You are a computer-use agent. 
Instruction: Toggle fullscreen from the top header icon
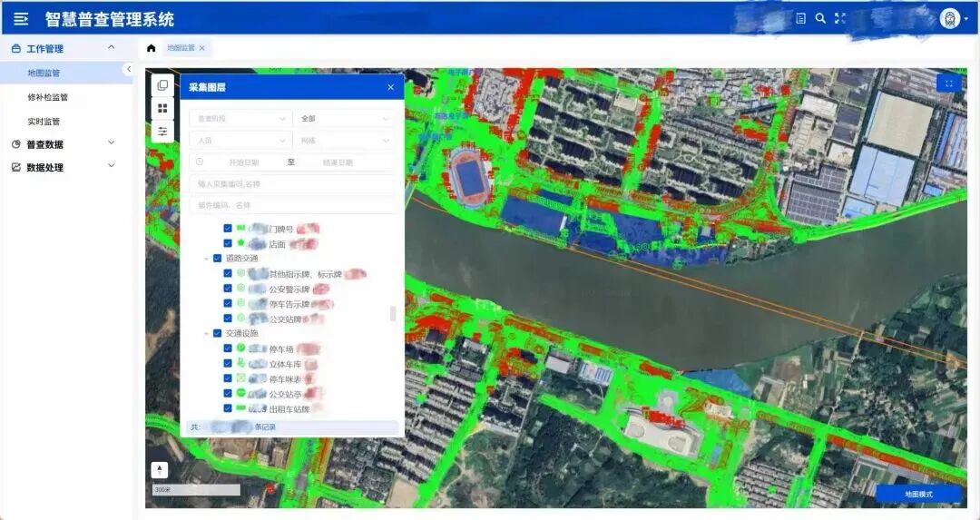tap(840, 19)
